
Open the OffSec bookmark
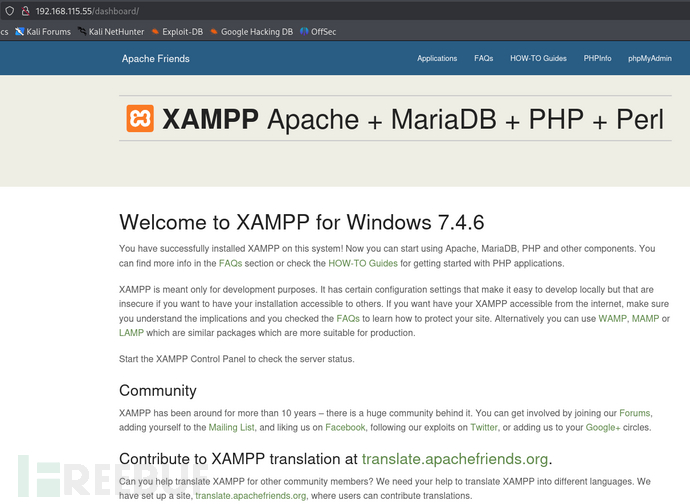point(318,32)
